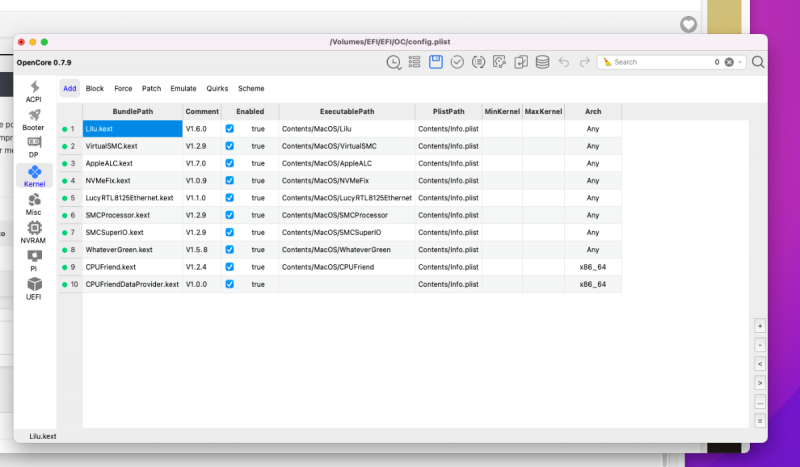Open the recent files clock icon
The height and width of the screenshot is (467, 800).
pos(393,62)
